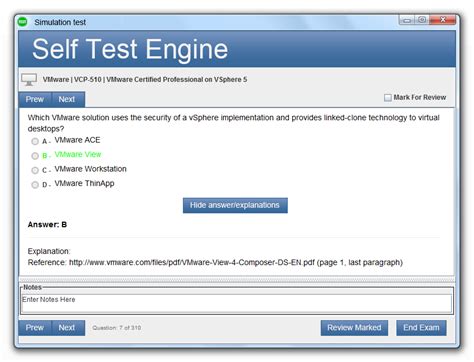This screenshot has width=474, height=362.
Task: Select answer C VMware Workstation
Action: tap(35, 170)
